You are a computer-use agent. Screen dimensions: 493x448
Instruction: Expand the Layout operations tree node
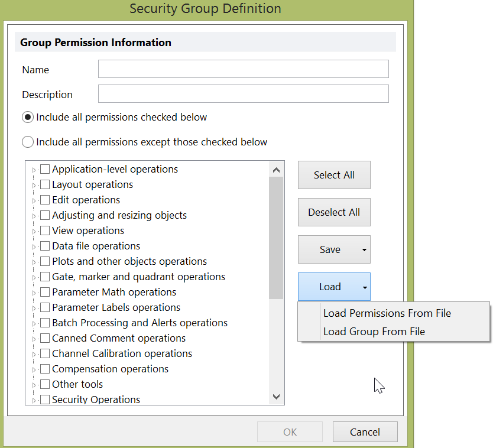pos(34,186)
